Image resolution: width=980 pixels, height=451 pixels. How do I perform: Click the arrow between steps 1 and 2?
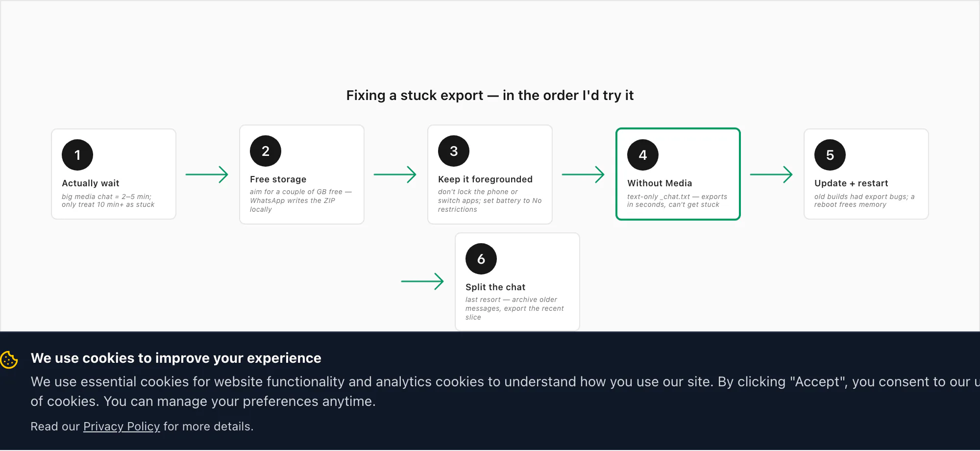point(207,175)
